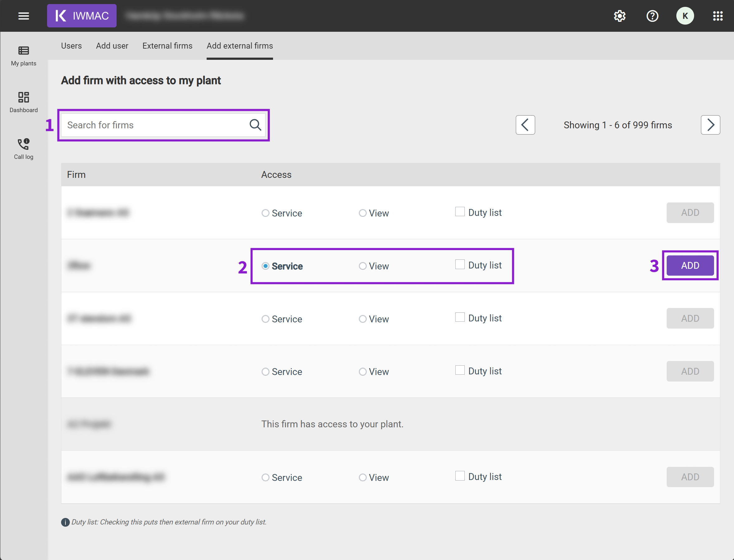Select View radio in first firm row
The width and height of the screenshot is (734, 560).
click(x=362, y=213)
